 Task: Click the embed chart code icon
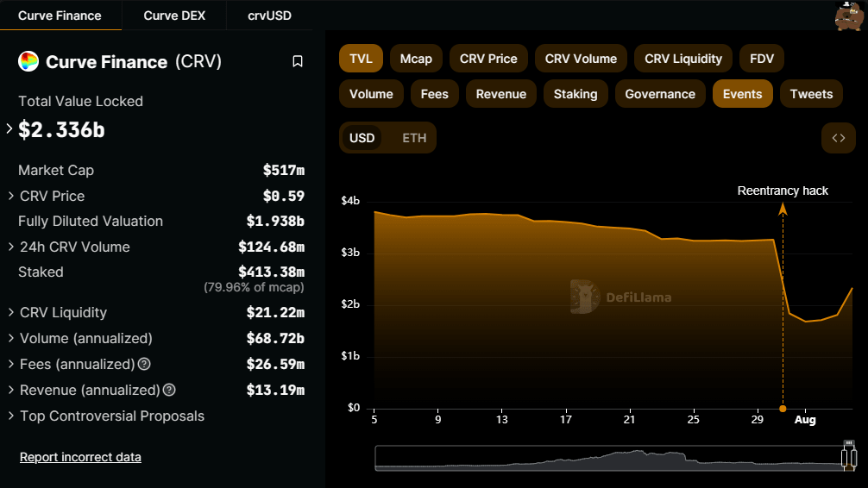(x=838, y=138)
